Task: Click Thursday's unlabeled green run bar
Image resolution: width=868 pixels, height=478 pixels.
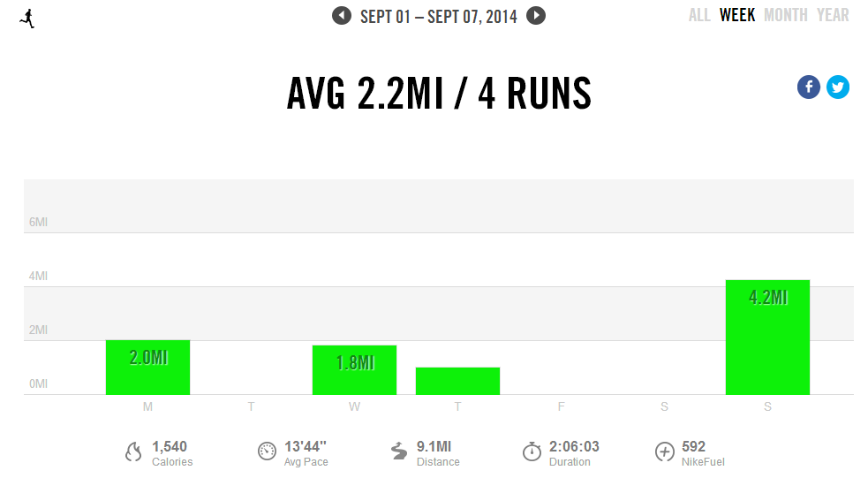Action: [x=457, y=381]
